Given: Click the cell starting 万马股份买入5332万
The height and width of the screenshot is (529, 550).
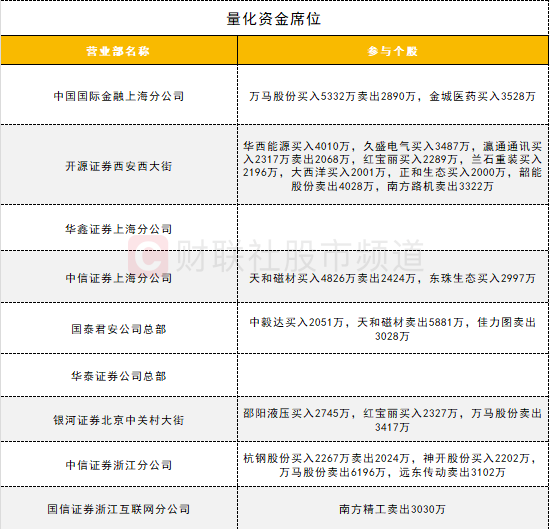Looking at the screenshot, I should click(x=392, y=96).
